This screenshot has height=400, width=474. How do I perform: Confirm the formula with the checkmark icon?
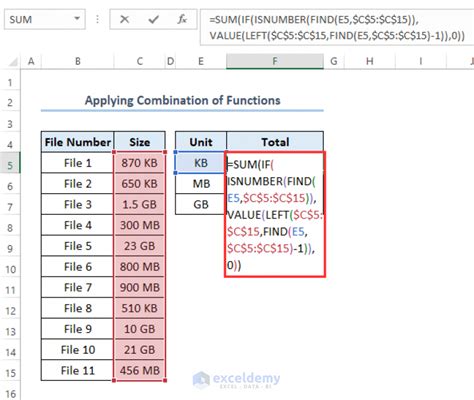[x=153, y=19]
